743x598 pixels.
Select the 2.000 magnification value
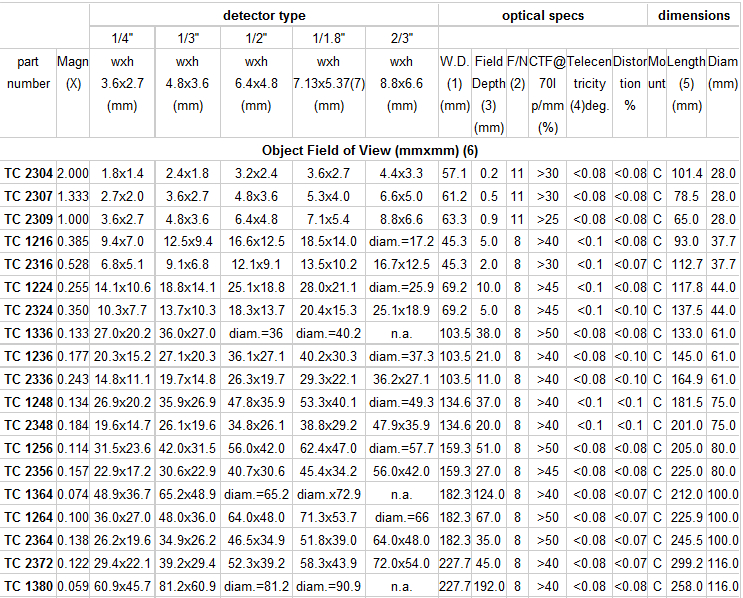point(72,173)
